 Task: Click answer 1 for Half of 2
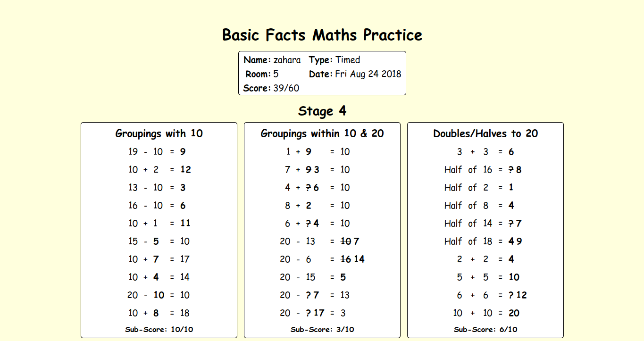(x=511, y=188)
